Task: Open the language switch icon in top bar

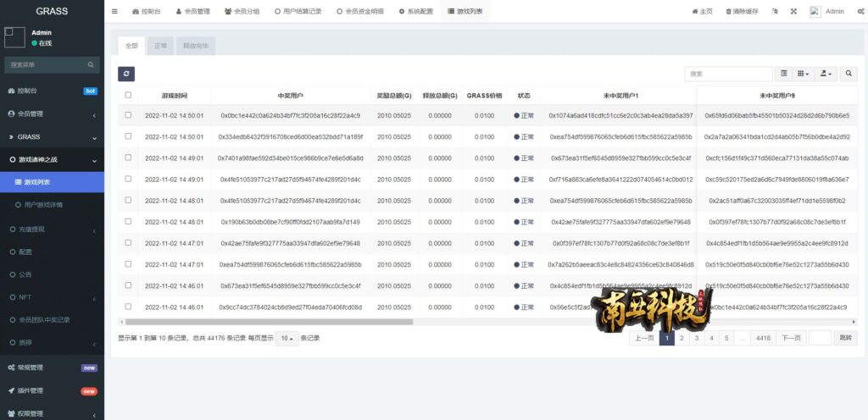Action: (x=775, y=11)
